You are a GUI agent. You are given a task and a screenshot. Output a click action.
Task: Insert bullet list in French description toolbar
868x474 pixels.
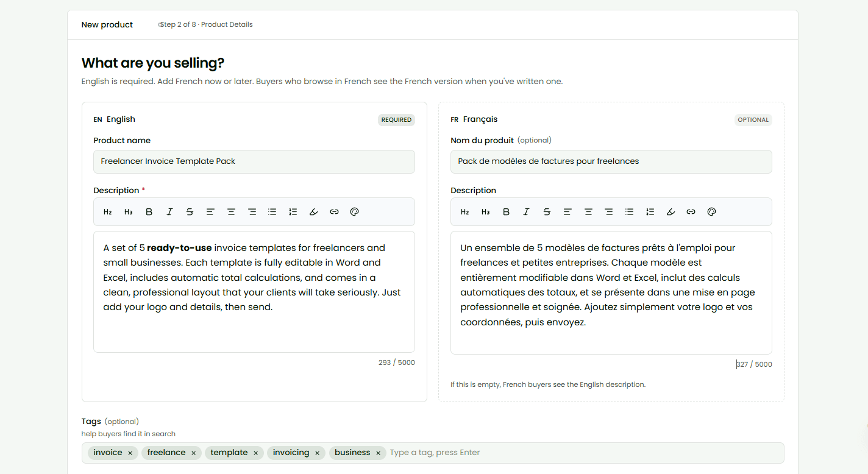coord(630,212)
